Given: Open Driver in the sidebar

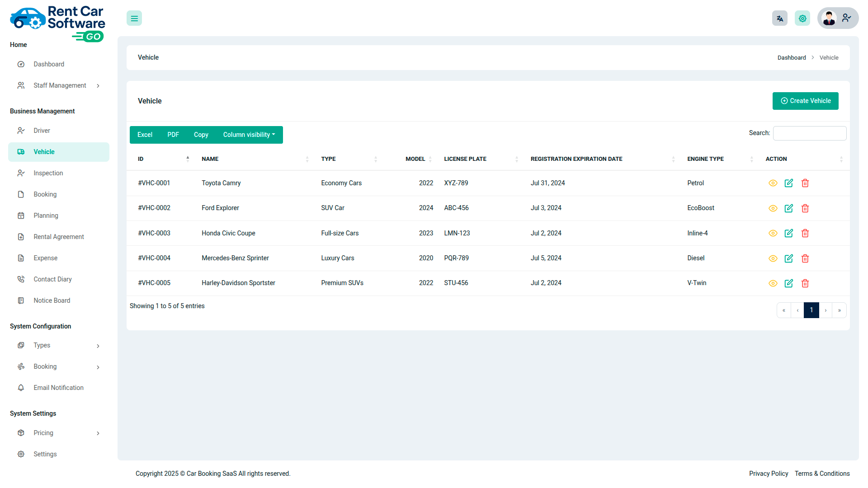Looking at the screenshot, I should click(x=59, y=131).
